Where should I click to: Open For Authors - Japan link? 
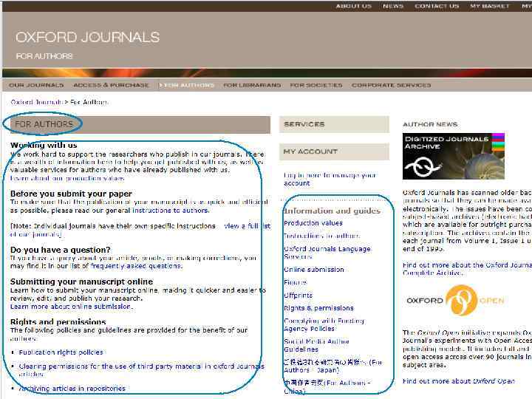[x=332, y=366]
